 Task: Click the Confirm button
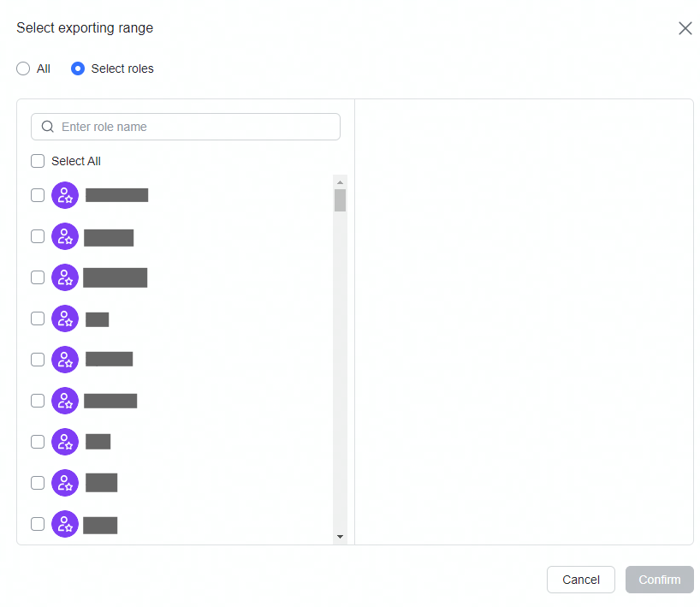659,580
